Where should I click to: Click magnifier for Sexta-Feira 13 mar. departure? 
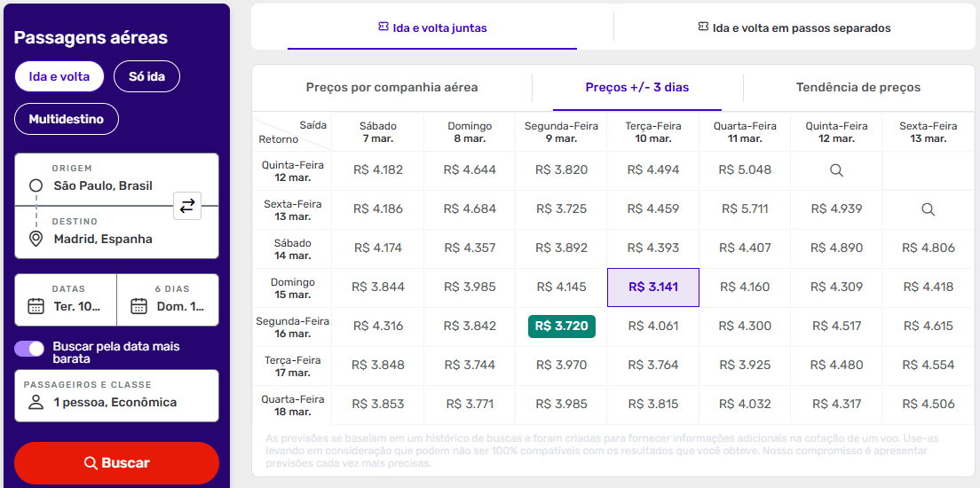coord(928,209)
